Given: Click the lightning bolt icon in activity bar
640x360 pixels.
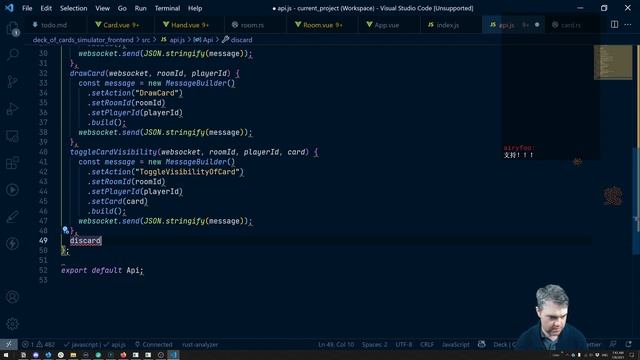Looking at the screenshot, I should pos(12,244).
